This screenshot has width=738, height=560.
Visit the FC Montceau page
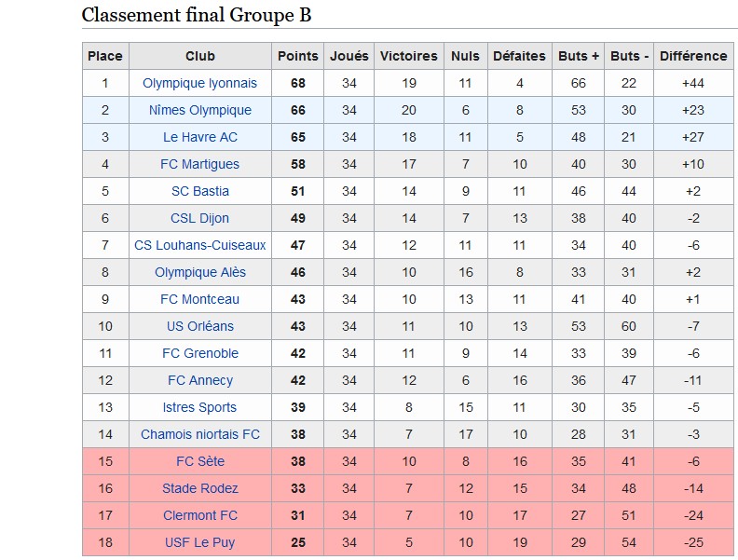click(x=199, y=299)
